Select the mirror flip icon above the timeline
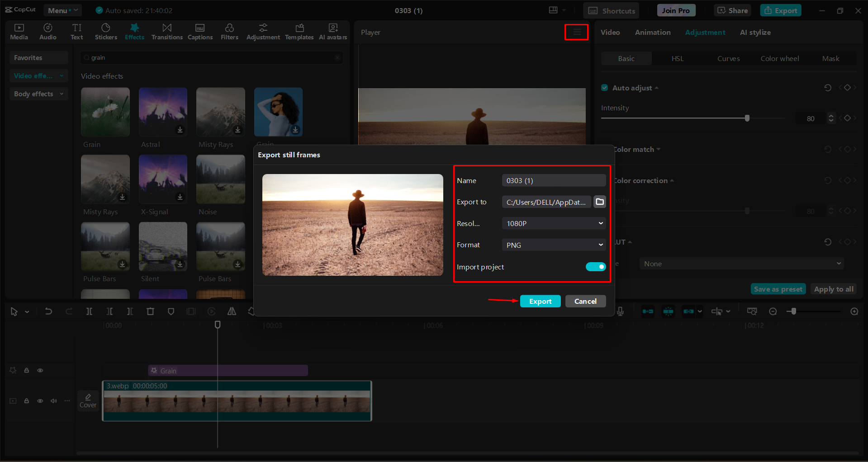The image size is (868, 462). (232, 311)
